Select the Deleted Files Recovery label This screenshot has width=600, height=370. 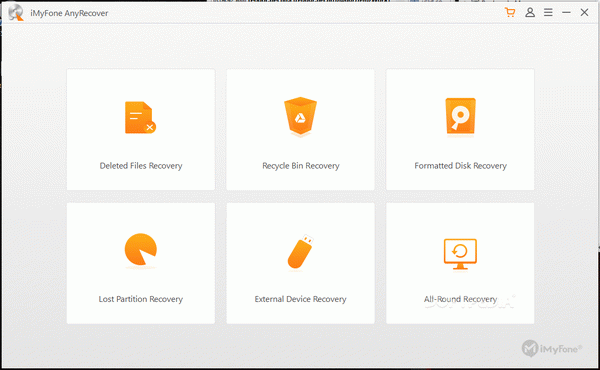pyautogui.click(x=141, y=166)
